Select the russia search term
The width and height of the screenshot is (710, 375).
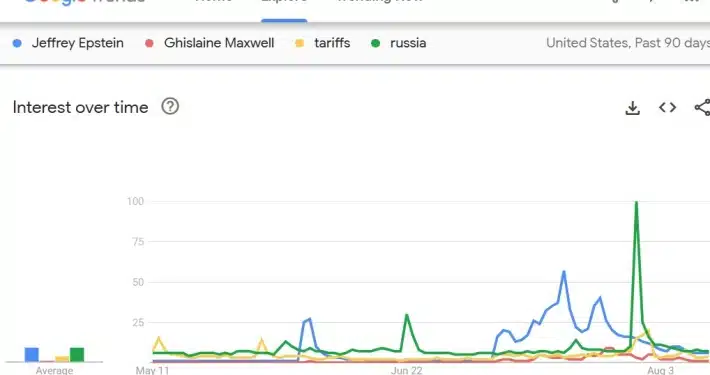pyautogui.click(x=408, y=43)
